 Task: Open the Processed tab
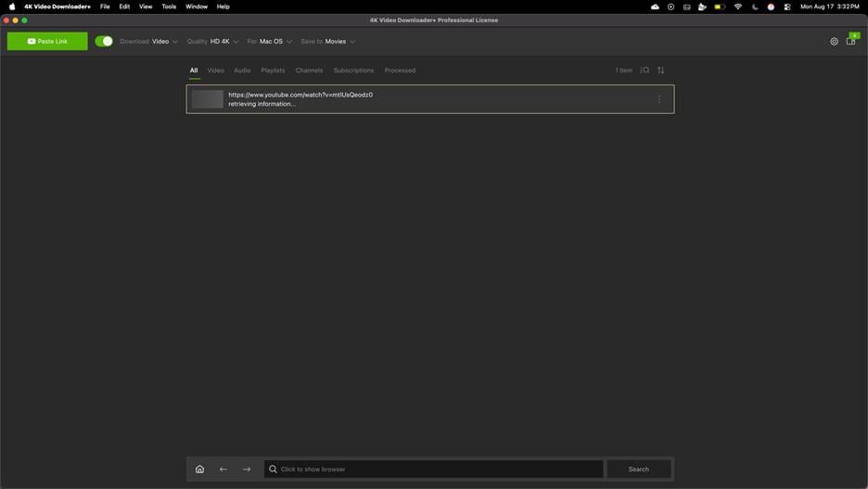pyautogui.click(x=400, y=71)
